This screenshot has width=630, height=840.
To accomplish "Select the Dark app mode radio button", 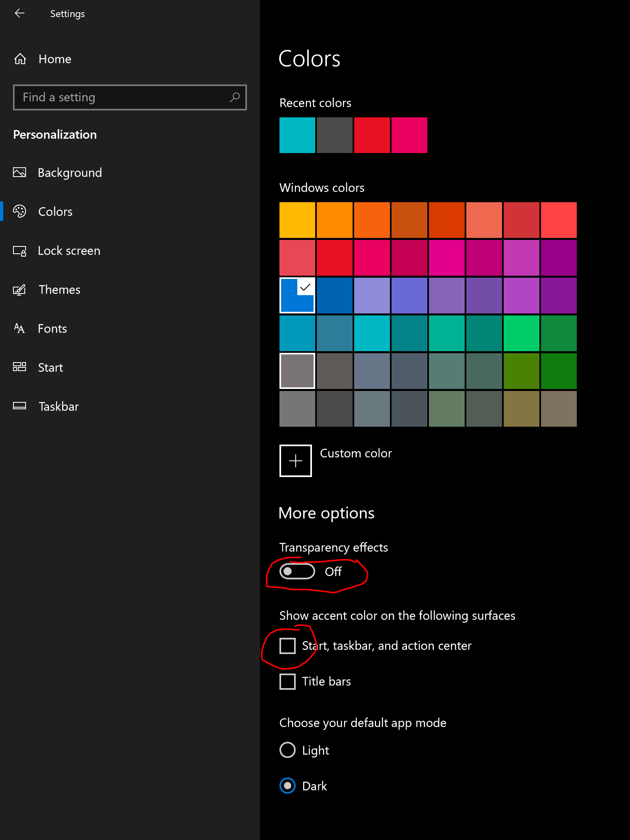I will 288,786.
